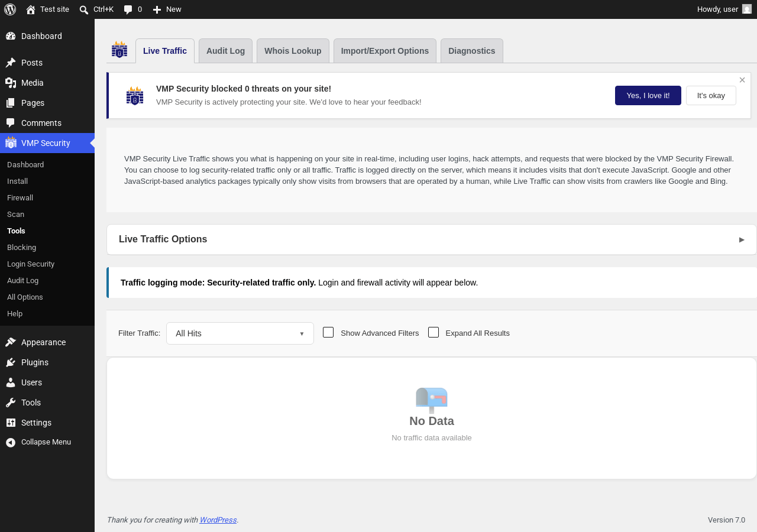Open the Whois Lookup tab

(x=293, y=51)
